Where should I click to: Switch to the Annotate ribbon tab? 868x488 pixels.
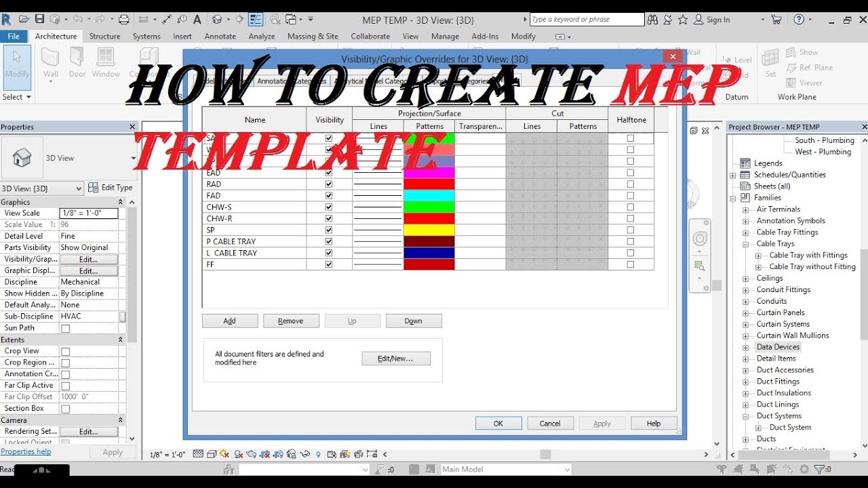pos(220,37)
